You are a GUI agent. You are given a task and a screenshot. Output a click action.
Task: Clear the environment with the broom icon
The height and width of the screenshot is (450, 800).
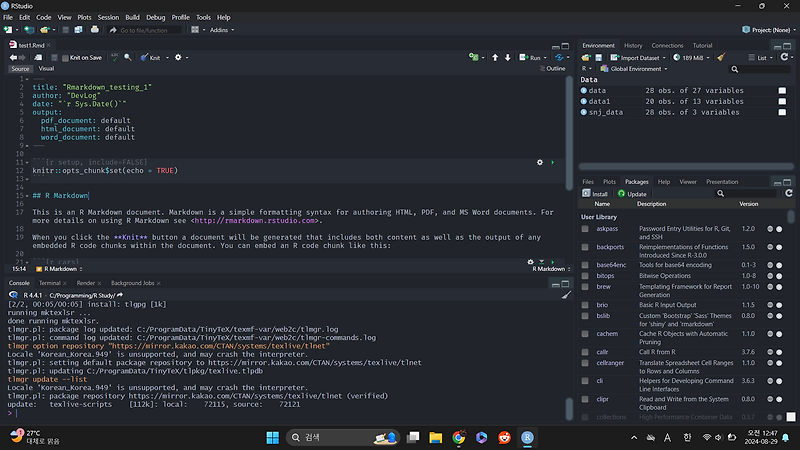click(x=721, y=58)
